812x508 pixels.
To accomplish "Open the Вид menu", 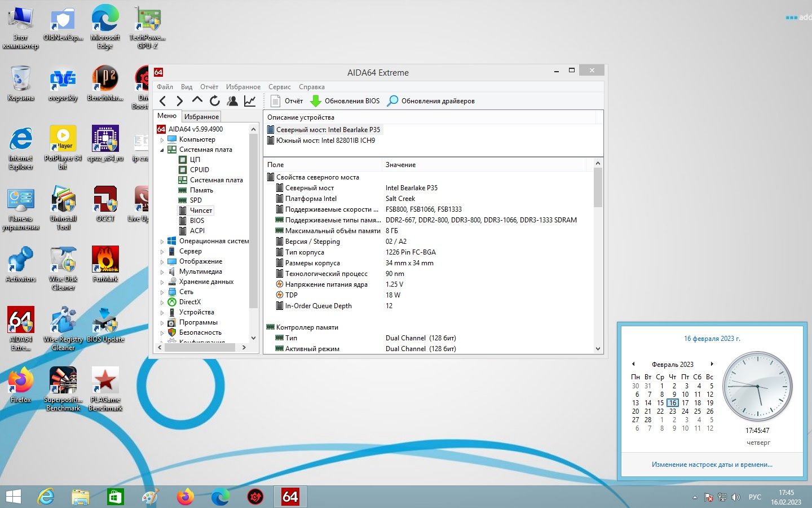I will (x=187, y=87).
